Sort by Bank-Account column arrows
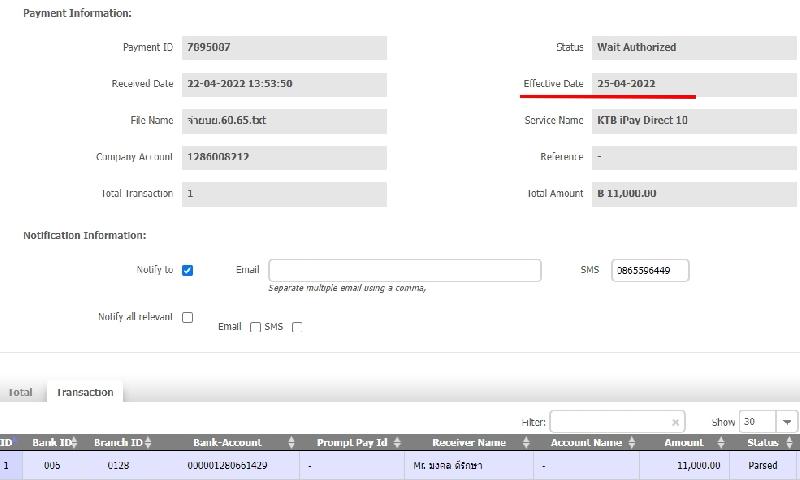This screenshot has height=480, width=800. (x=291, y=442)
